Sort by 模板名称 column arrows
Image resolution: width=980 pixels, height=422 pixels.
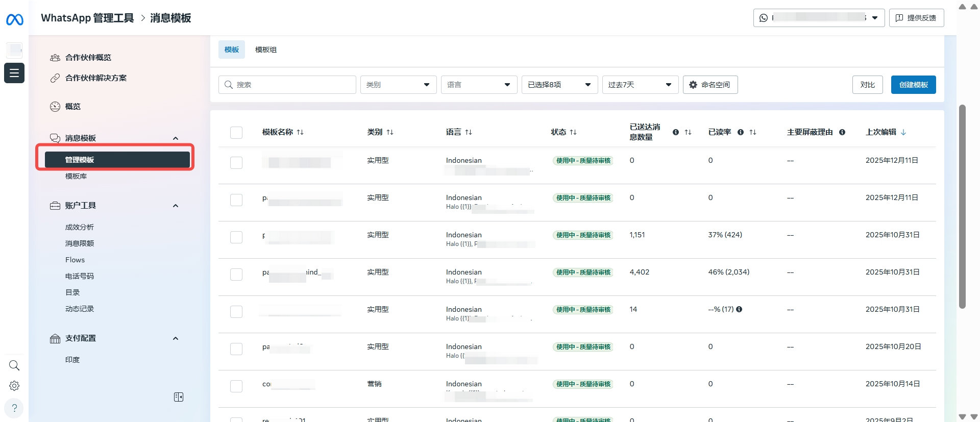(300, 132)
